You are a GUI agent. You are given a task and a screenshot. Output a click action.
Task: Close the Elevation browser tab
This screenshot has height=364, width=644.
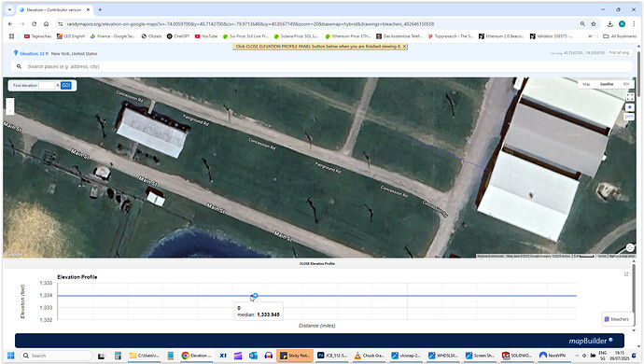point(88,9)
